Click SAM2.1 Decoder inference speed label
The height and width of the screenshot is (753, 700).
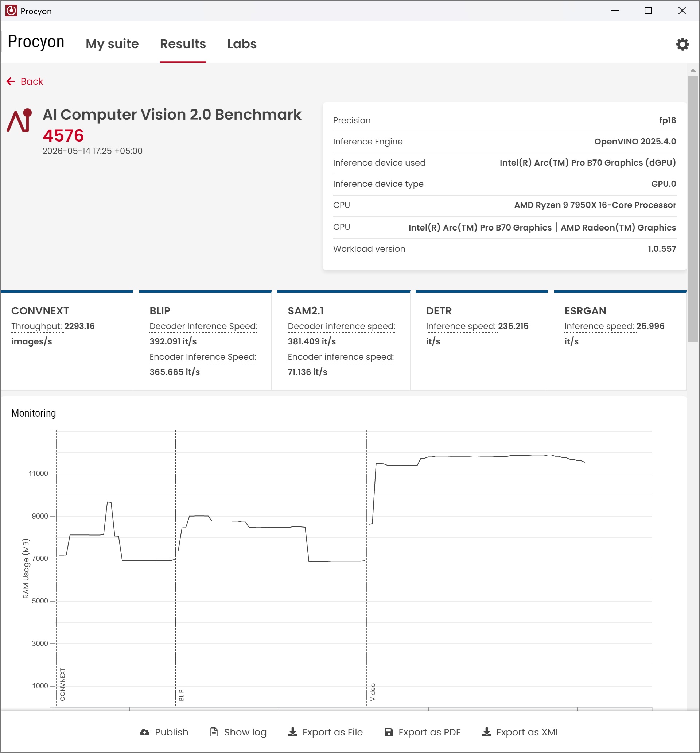(x=342, y=326)
